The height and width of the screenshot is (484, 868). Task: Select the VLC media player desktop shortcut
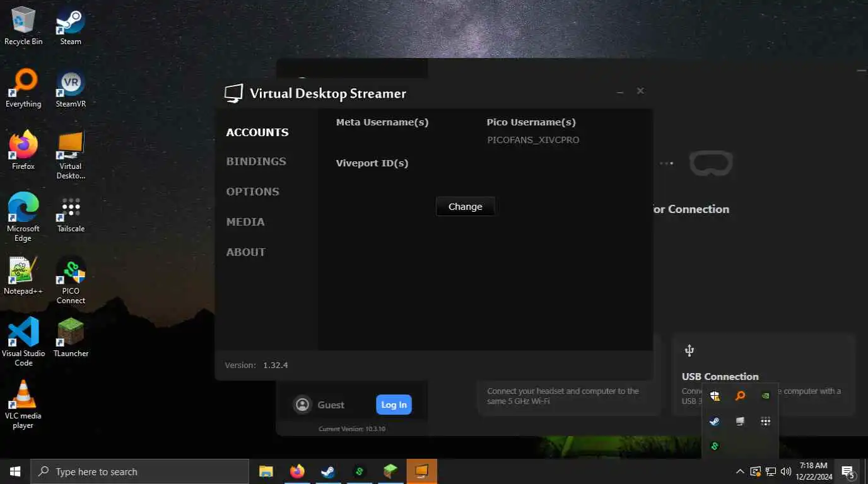coord(23,405)
